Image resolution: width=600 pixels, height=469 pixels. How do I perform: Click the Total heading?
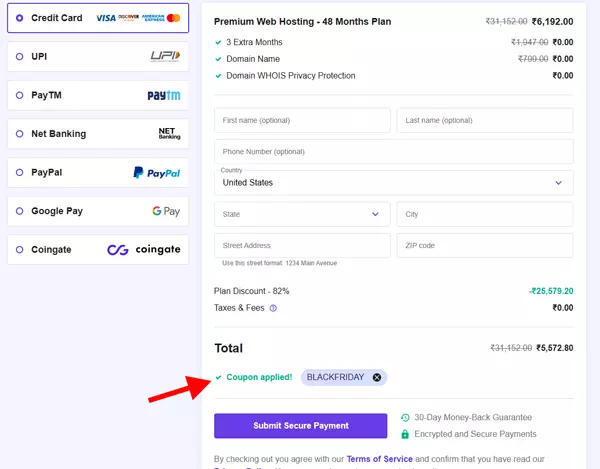(228, 348)
